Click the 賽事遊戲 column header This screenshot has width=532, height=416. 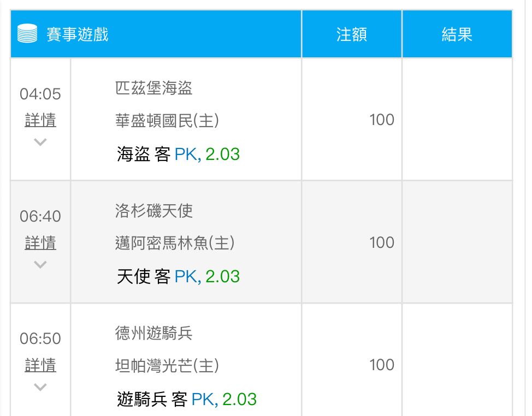77,34
